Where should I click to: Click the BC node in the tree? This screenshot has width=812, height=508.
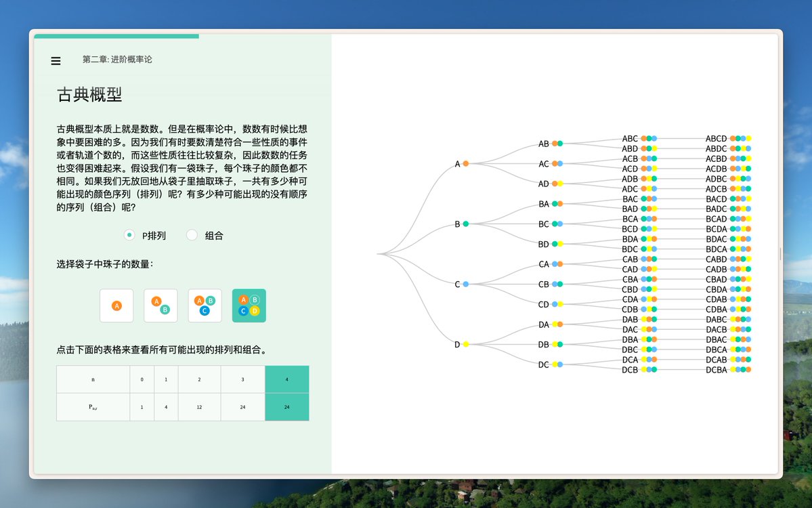pos(551,224)
